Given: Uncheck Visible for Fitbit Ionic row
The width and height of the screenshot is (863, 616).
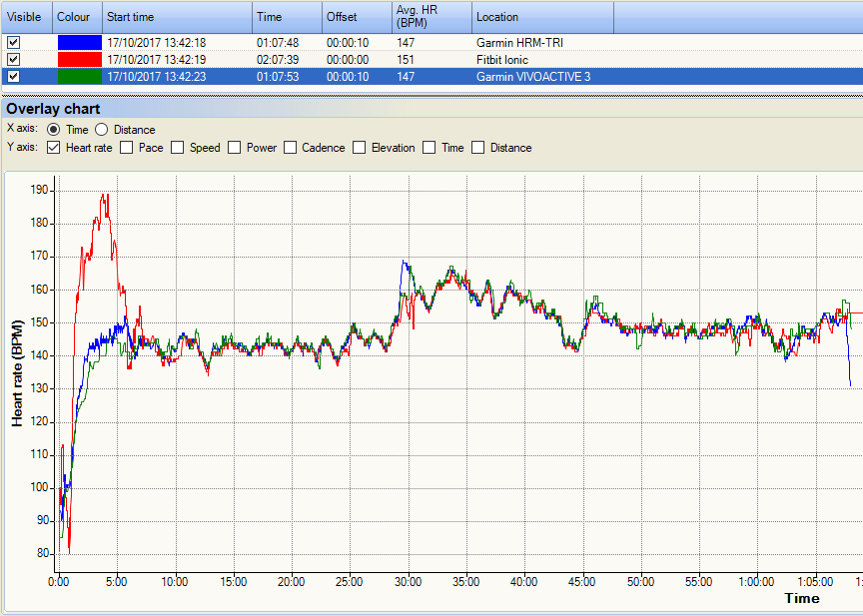Looking at the screenshot, I should [13, 59].
